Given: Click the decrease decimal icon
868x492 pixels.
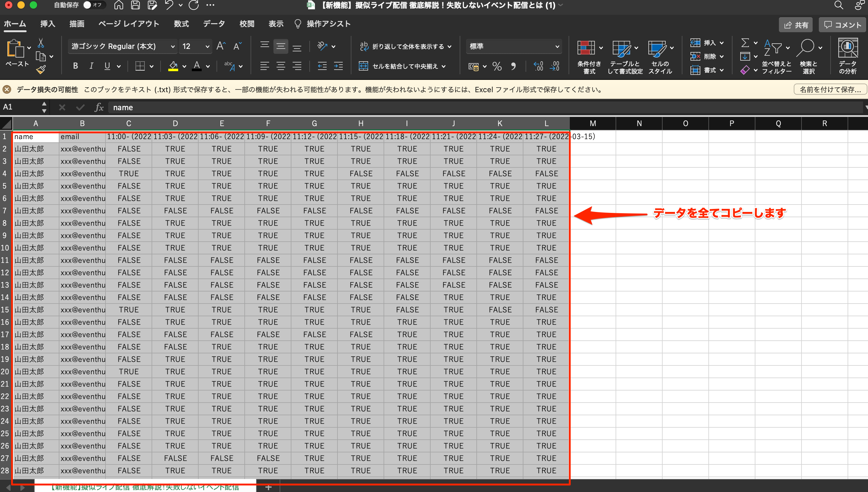Looking at the screenshot, I should 554,66.
